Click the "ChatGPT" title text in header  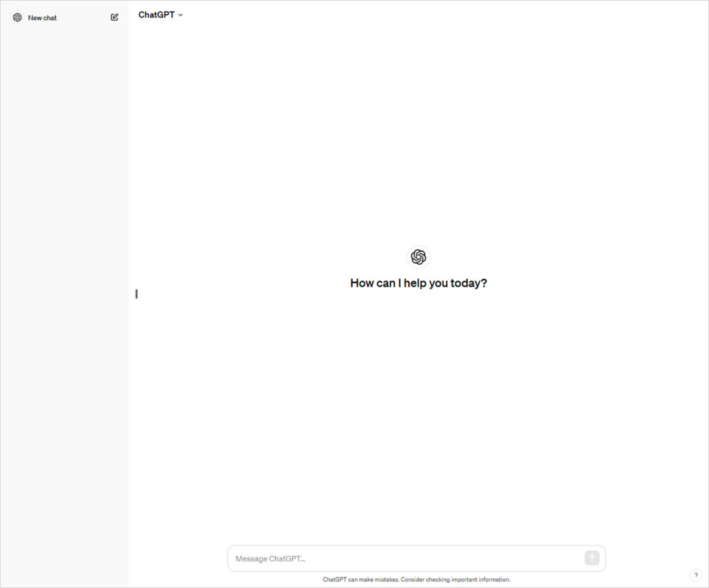(x=156, y=15)
